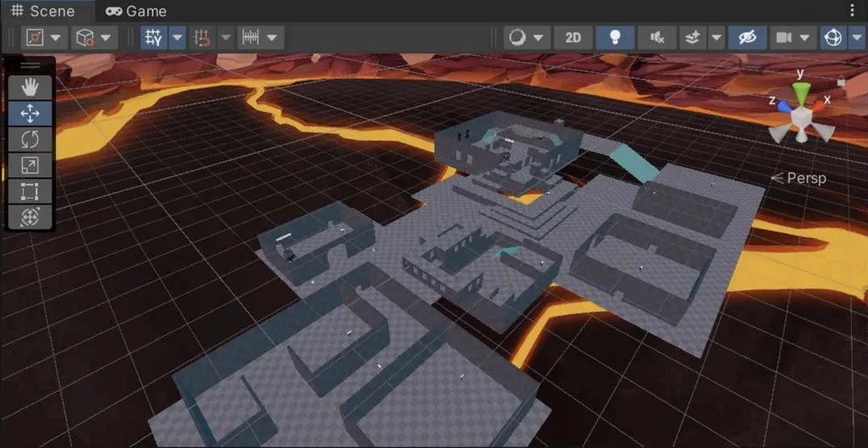Select the Move tool
The image size is (868, 448).
click(30, 113)
